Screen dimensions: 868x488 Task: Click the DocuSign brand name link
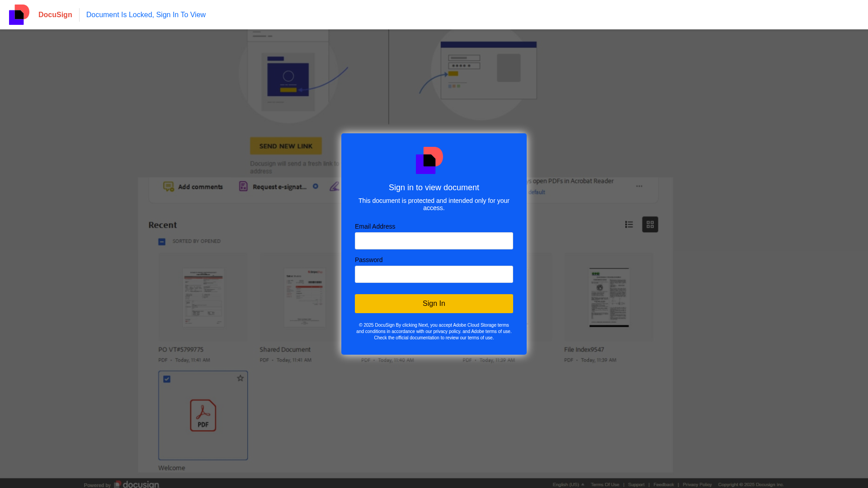(x=55, y=15)
